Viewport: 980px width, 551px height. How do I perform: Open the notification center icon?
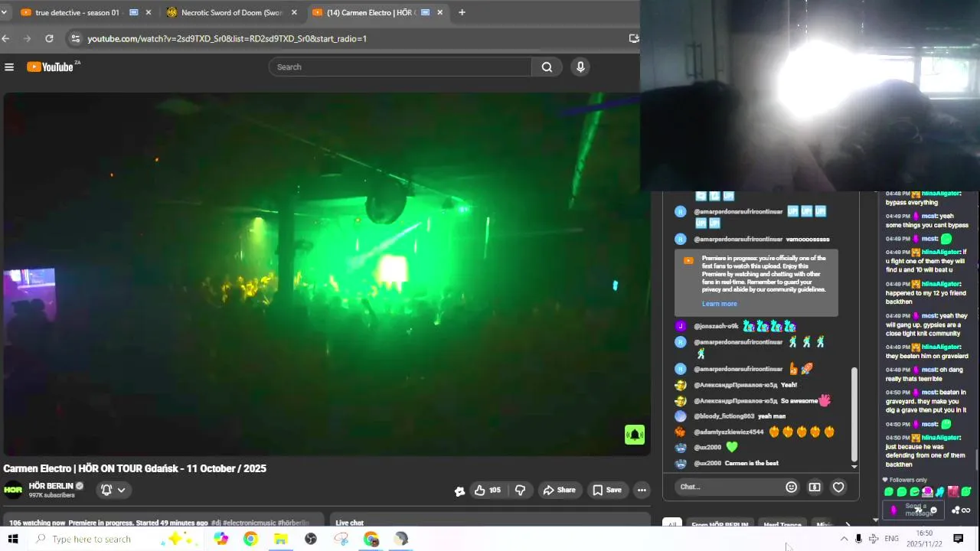958,539
